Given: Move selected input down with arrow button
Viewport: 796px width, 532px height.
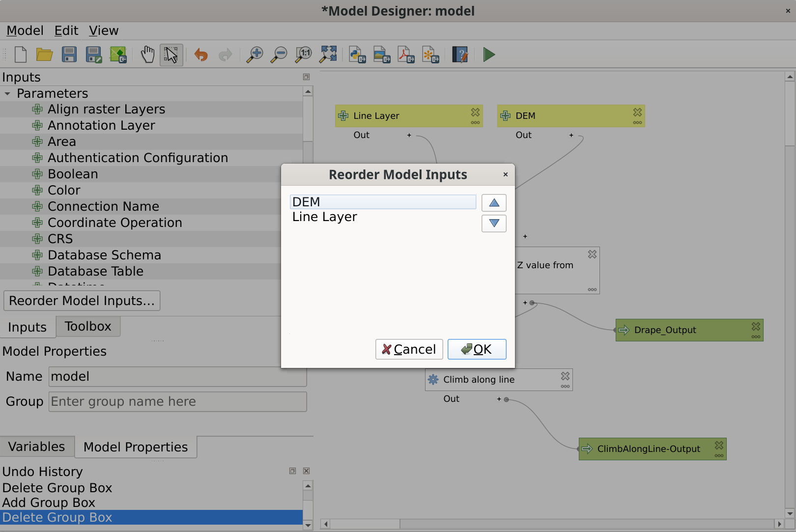Looking at the screenshot, I should click(494, 224).
